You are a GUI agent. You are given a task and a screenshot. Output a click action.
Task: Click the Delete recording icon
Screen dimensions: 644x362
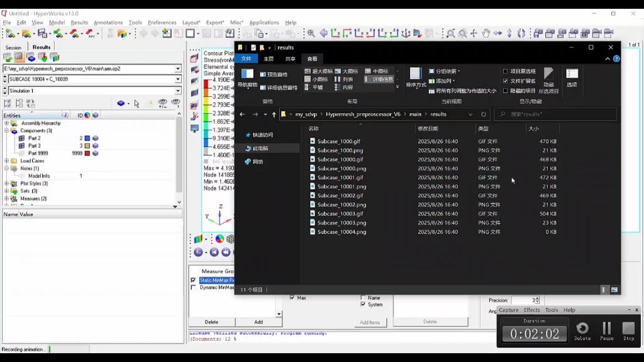[582, 329]
